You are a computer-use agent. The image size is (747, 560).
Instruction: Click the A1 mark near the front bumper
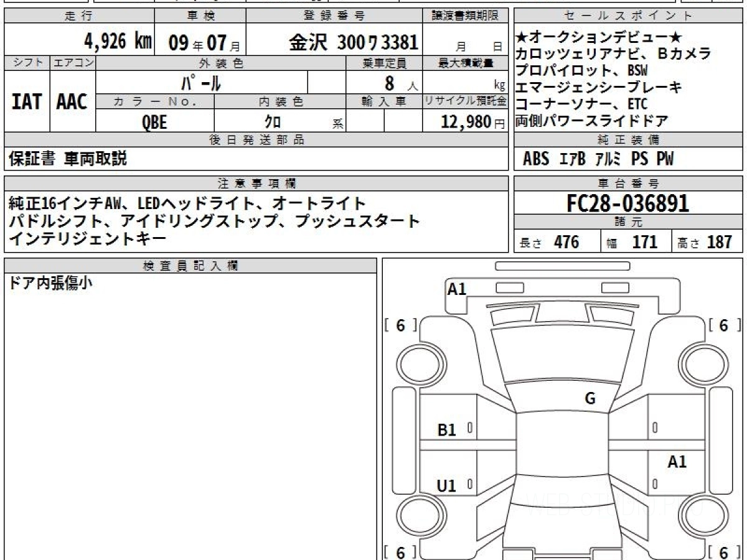pyautogui.click(x=457, y=289)
